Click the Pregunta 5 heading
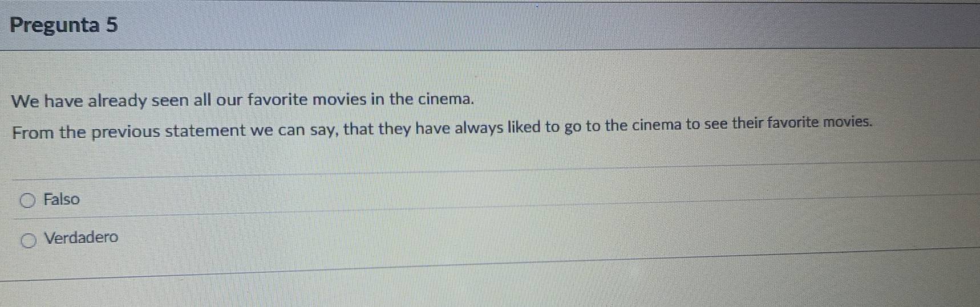The height and width of the screenshot is (307, 980). [64, 25]
